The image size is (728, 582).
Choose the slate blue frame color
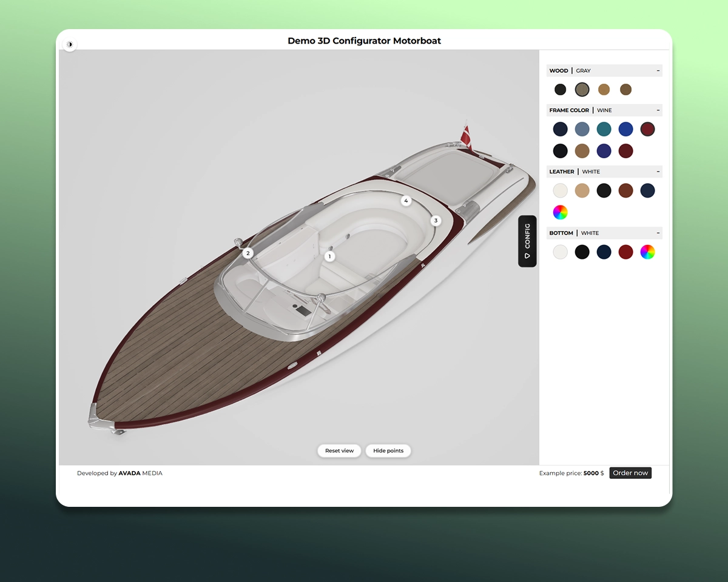coord(582,129)
